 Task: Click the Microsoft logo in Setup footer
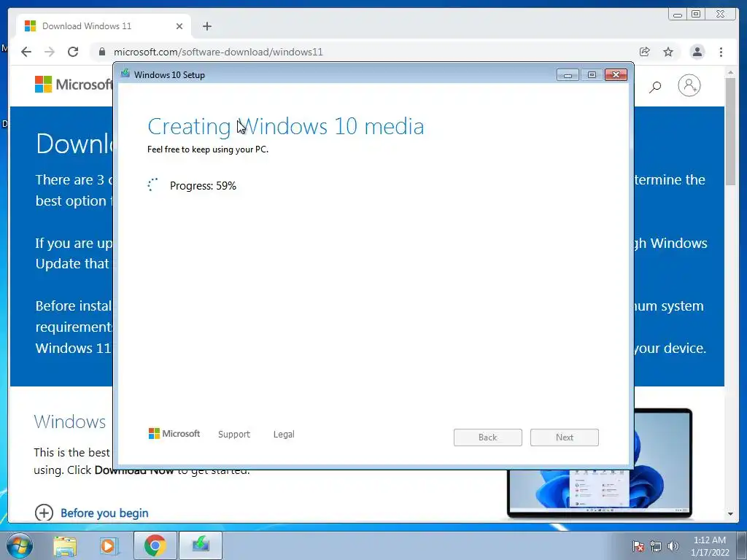(x=174, y=433)
